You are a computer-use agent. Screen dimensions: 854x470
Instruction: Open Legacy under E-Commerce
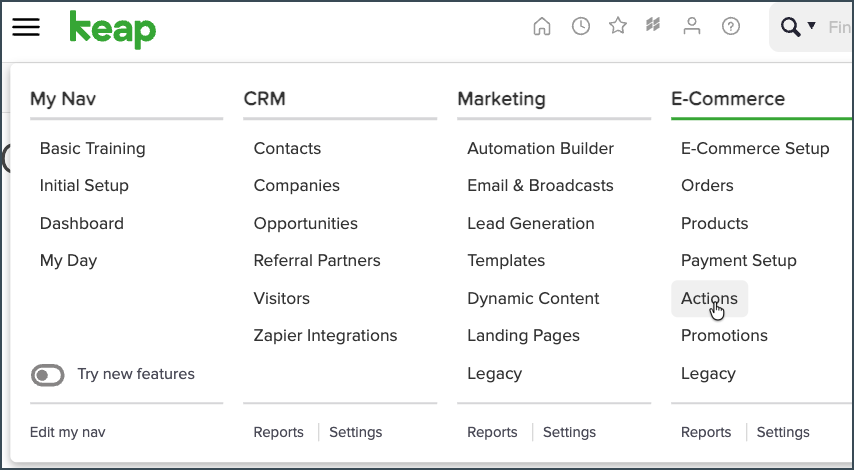pyautogui.click(x=708, y=374)
